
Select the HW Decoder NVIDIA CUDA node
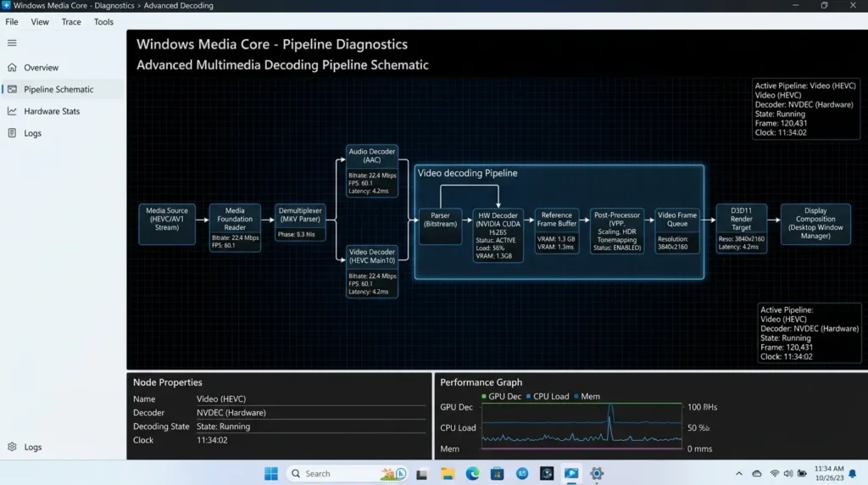click(x=498, y=236)
